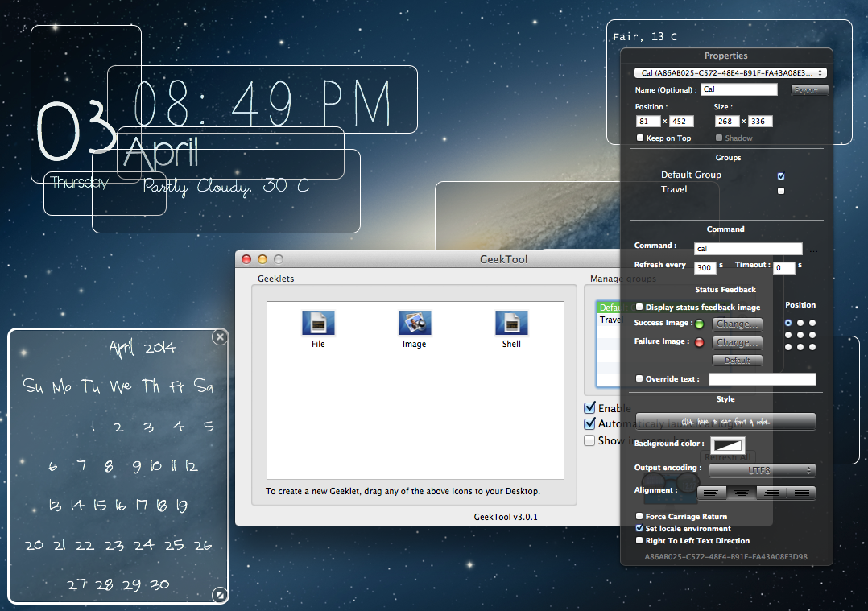Screen dimensions: 868x611
Task: Click the Timeout field showing 0
Action: [784, 268]
